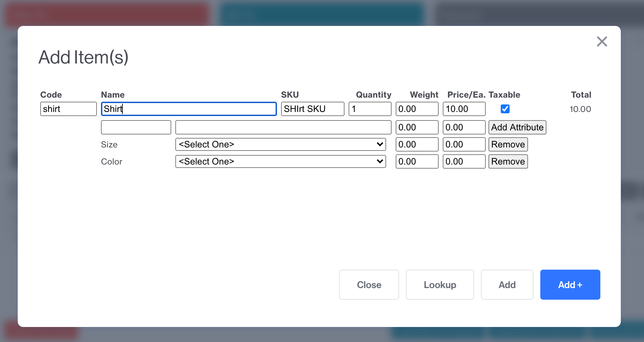Viewport: 644px width, 342px height.
Task: Click the Quantity input showing 1
Action: [x=369, y=109]
